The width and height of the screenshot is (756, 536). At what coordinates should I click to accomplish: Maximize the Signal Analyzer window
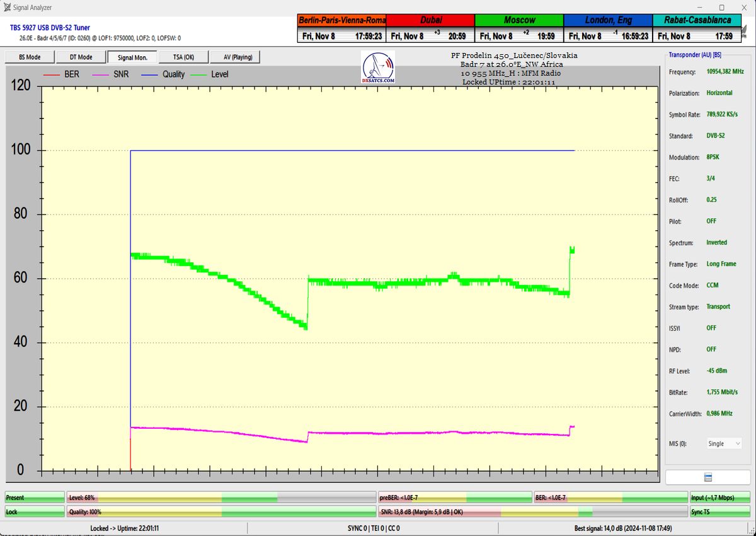click(x=721, y=8)
